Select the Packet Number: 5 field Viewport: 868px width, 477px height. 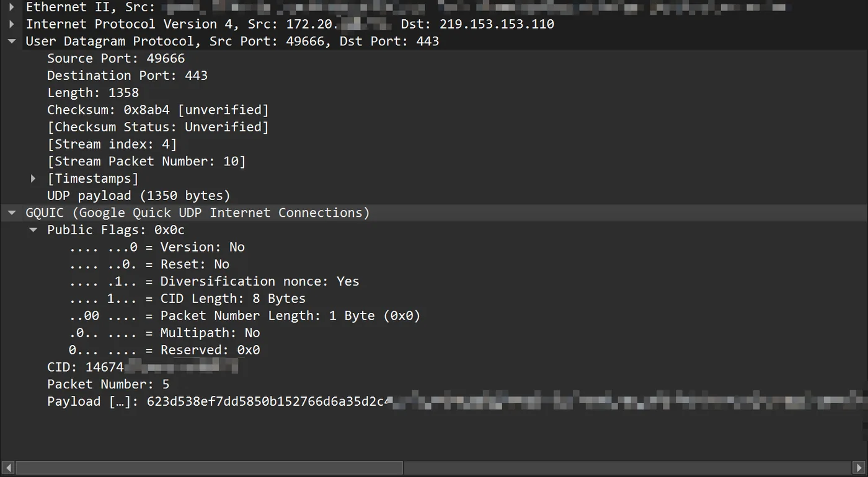pyautogui.click(x=108, y=385)
